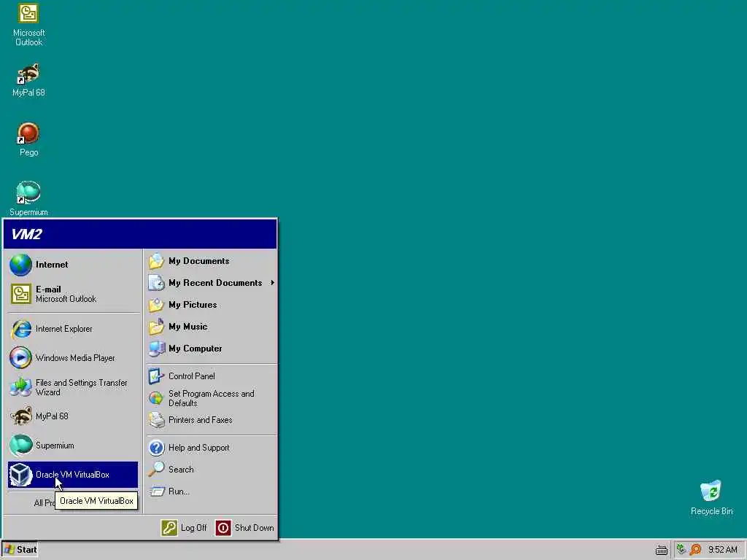Image resolution: width=747 pixels, height=560 pixels.
Task: Click the Shut Down button
Action: [245, 528]
